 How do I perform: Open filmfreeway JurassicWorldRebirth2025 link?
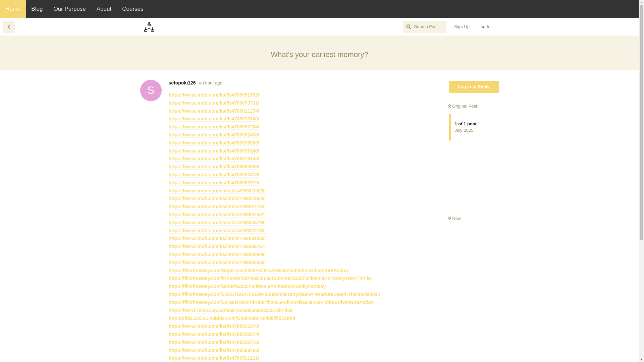pyautogui.click(x=271, y=303)
